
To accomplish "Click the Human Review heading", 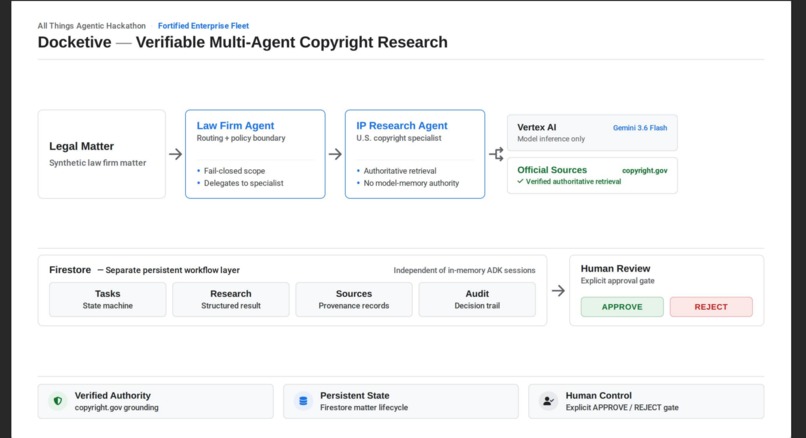I will point(615,268).
